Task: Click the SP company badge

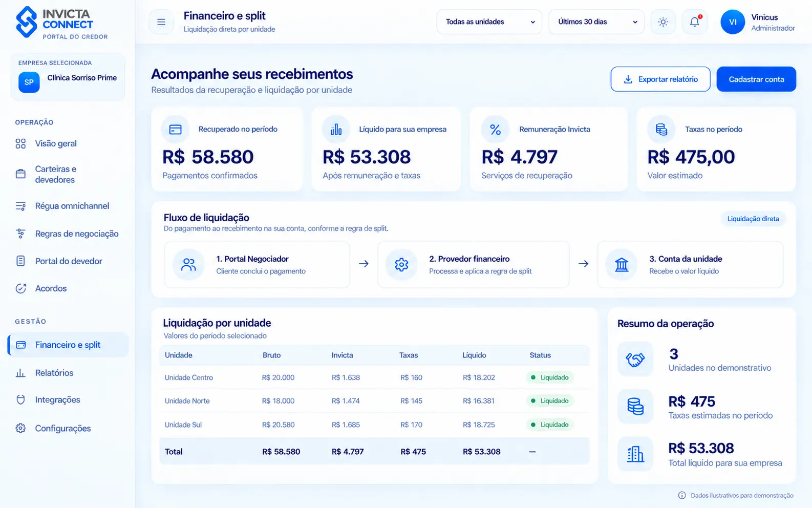Action: pyautogui.click(x=29, y=82)
